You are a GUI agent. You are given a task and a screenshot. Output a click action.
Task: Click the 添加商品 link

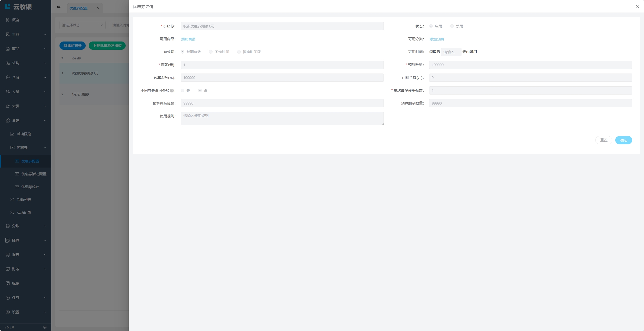188,39
